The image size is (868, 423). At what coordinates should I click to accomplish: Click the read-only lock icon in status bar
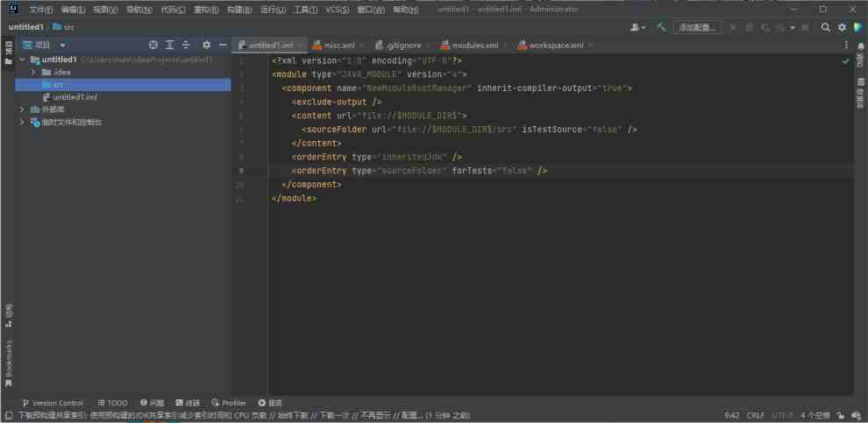[x=840, y=415]
